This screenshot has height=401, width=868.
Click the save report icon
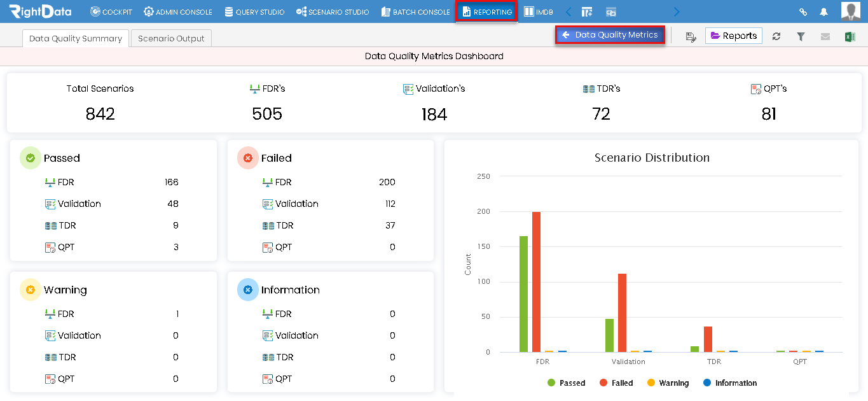tap(691, 36)
